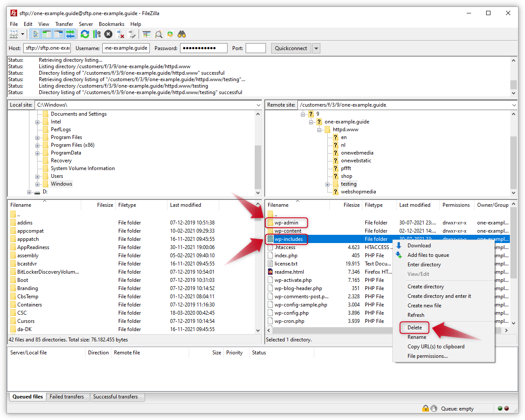
Task: Disconnect from the SFTP server
Action: click(x=120, y=34)
